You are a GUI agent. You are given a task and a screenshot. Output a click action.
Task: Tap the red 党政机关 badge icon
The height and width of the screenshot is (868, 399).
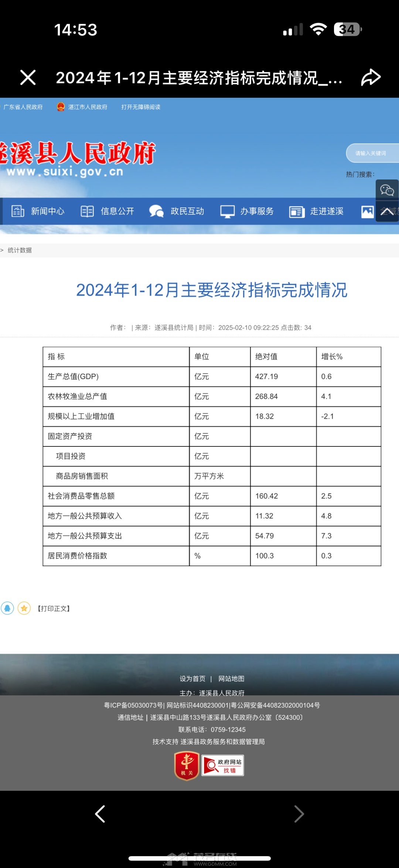click(187, 766)
